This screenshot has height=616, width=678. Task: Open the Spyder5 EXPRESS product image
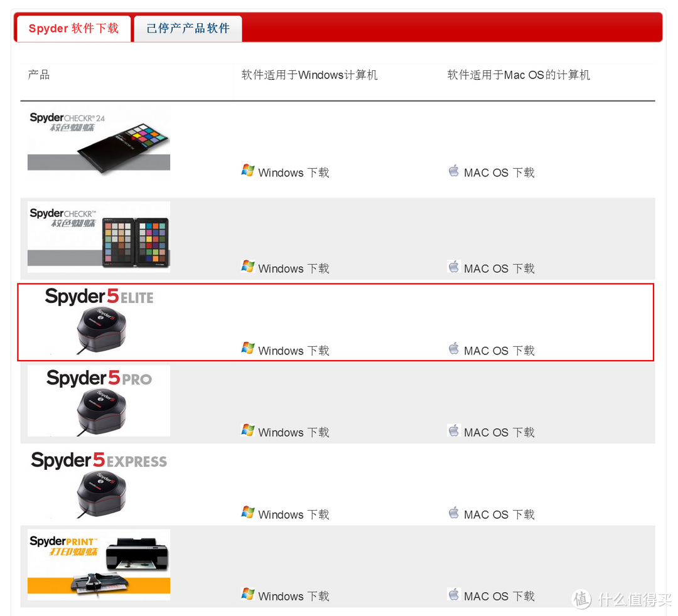pos(99,483)
